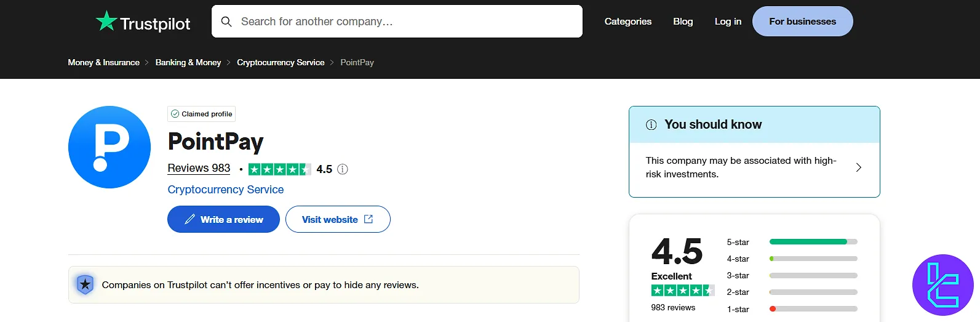Go to Cryptocurrency Service breadcrumb
980x322 pixels.
(281, 62)
